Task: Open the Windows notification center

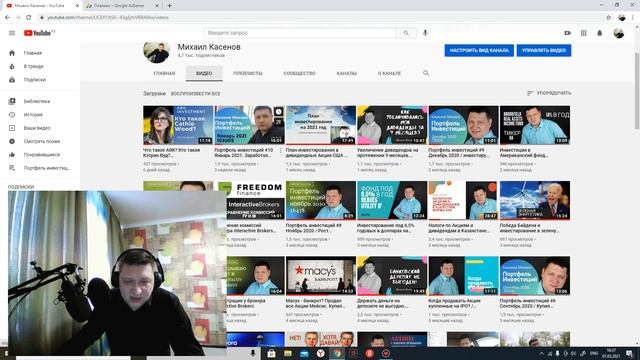Action: coord(629,353)
